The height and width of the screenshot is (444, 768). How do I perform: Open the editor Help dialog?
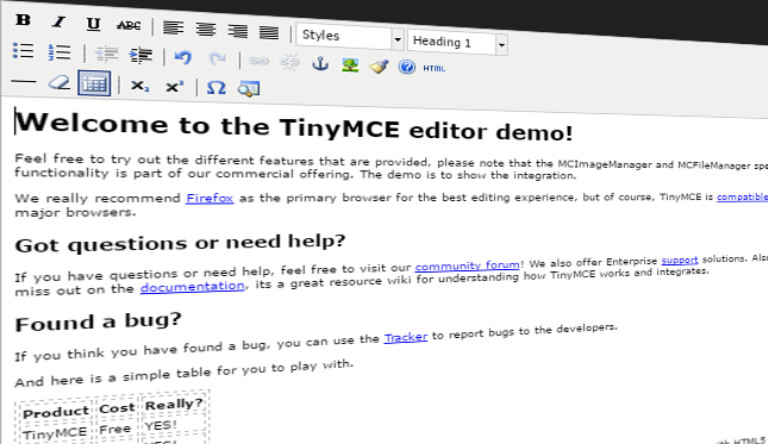coord(407,67)
